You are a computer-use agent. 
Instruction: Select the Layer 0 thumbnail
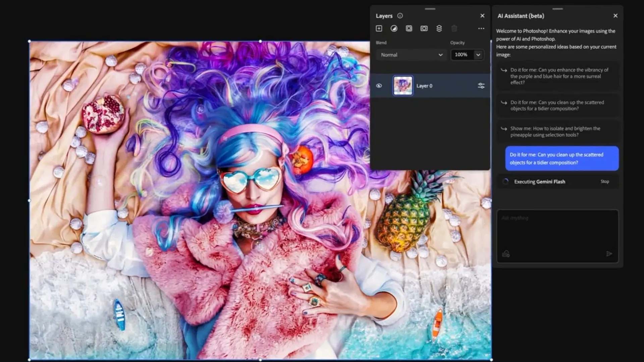tap(403, 86)
